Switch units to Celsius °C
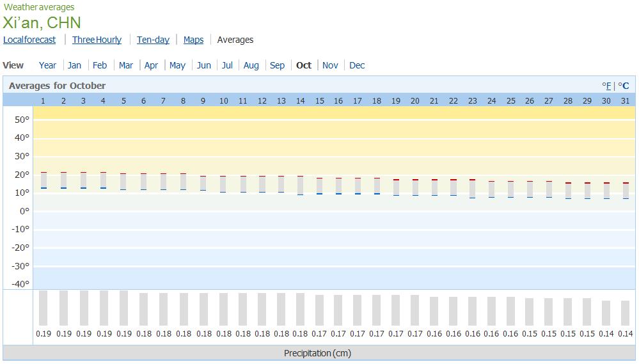 click(624, 86)
